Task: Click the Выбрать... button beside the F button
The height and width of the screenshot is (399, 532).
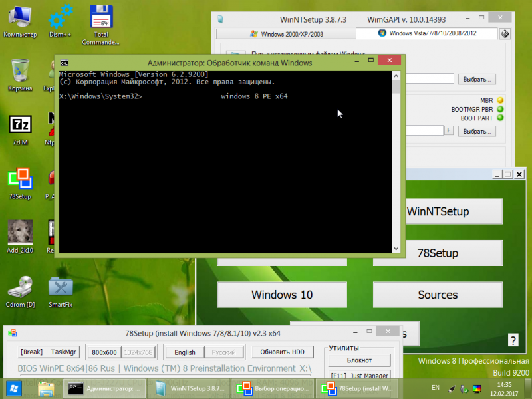Action: point(477,131)
